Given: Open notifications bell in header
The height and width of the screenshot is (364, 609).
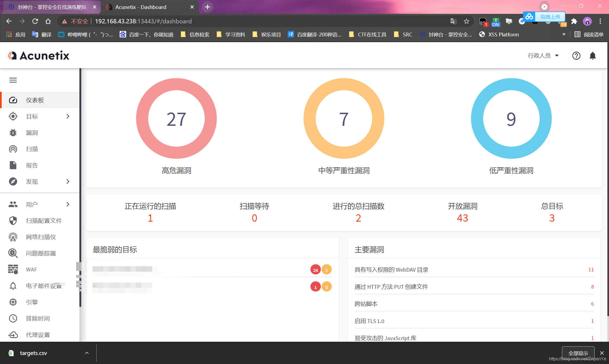Looking at the screenshot, I should coord(593,56).
